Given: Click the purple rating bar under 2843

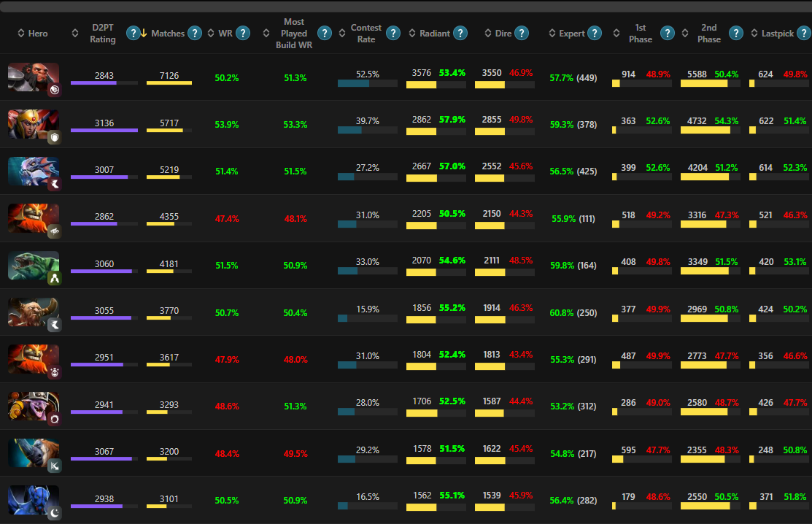Looking at the screenshot, I should (104, 83).
